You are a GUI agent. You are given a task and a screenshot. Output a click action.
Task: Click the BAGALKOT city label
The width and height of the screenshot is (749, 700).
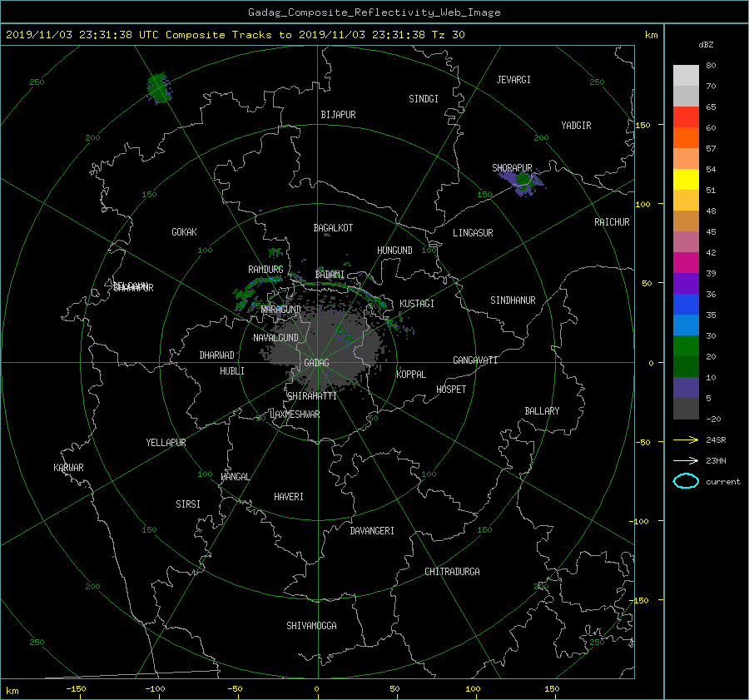point(333,228)
